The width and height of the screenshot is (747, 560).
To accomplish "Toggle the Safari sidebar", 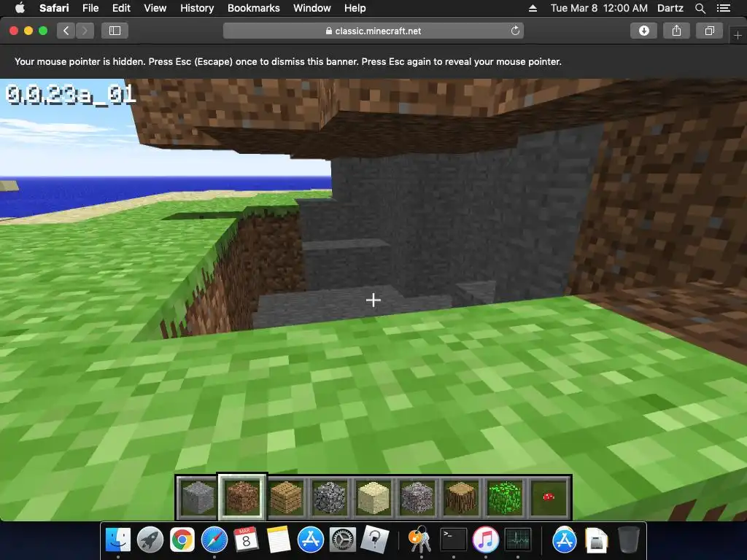I will click(115, 31).
